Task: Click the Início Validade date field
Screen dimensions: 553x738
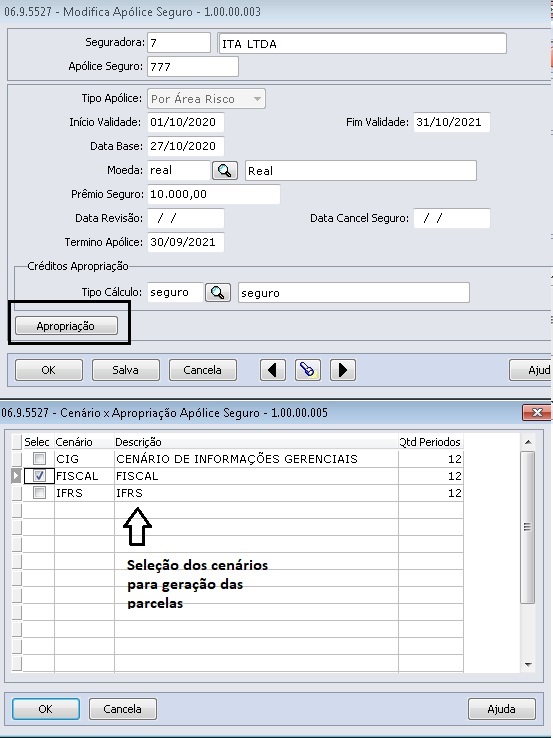Action: pos(186,122)
